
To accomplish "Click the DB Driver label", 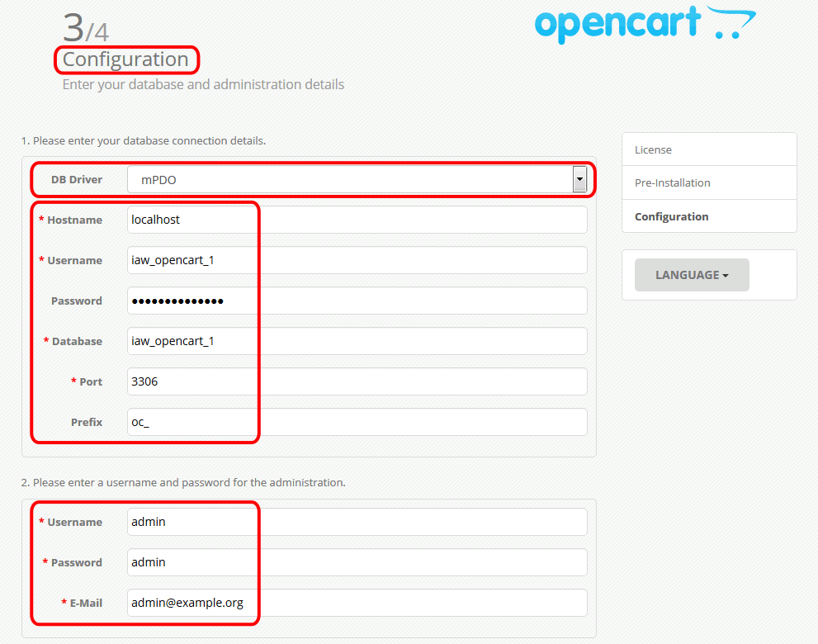I will coord(77,179).
